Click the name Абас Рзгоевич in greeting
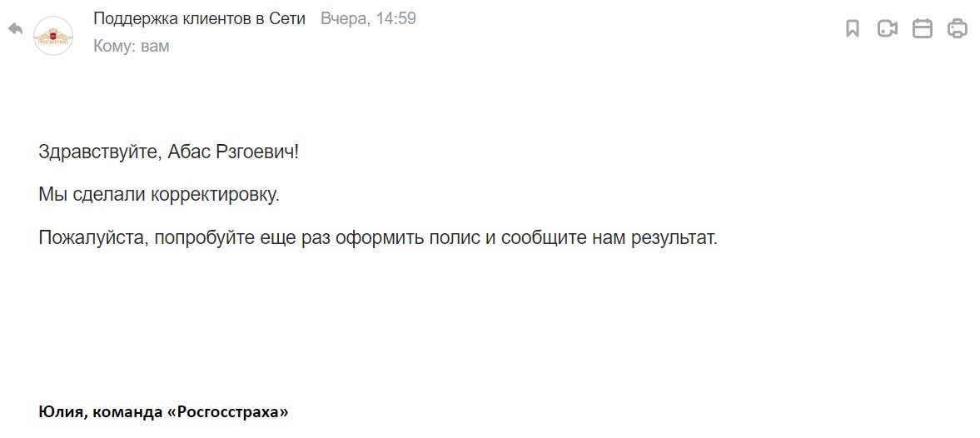This screenshot has height=438, width=980. (233, 152)
